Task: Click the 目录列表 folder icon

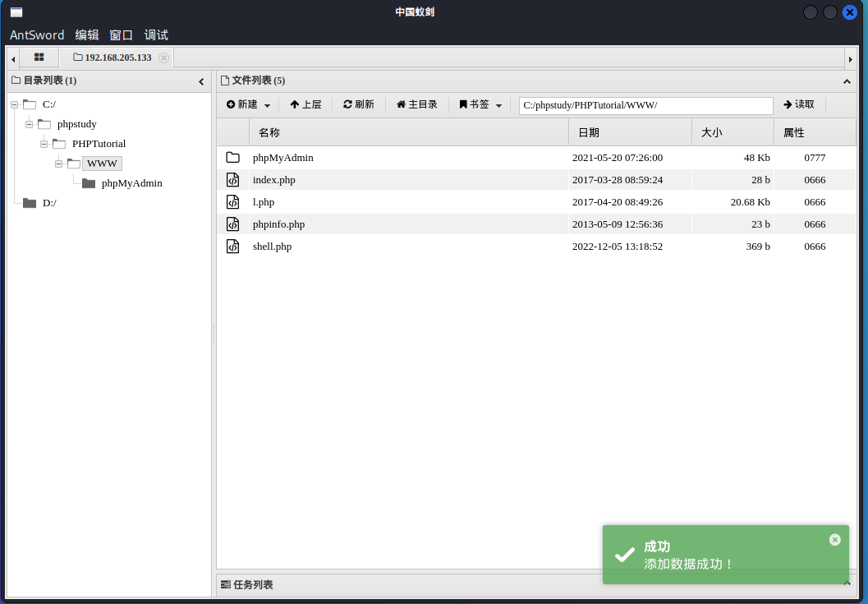Action: tap(16, 81)
